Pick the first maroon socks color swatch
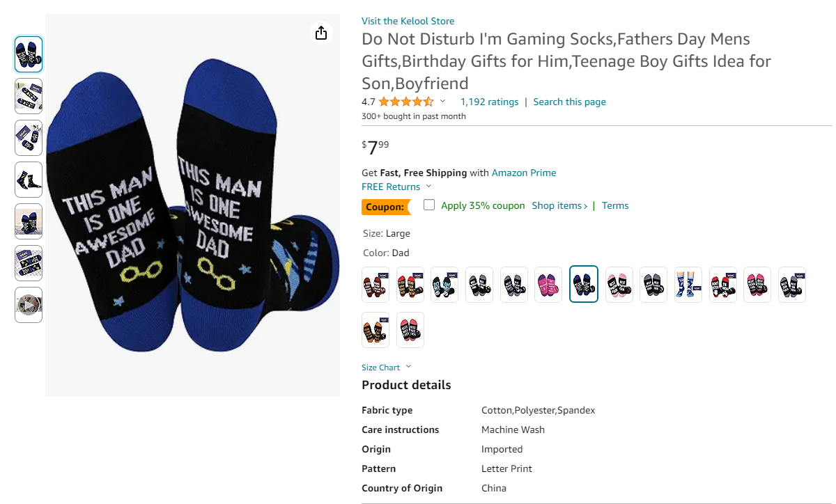Screen dimensions: 836x504 (376, 285)
